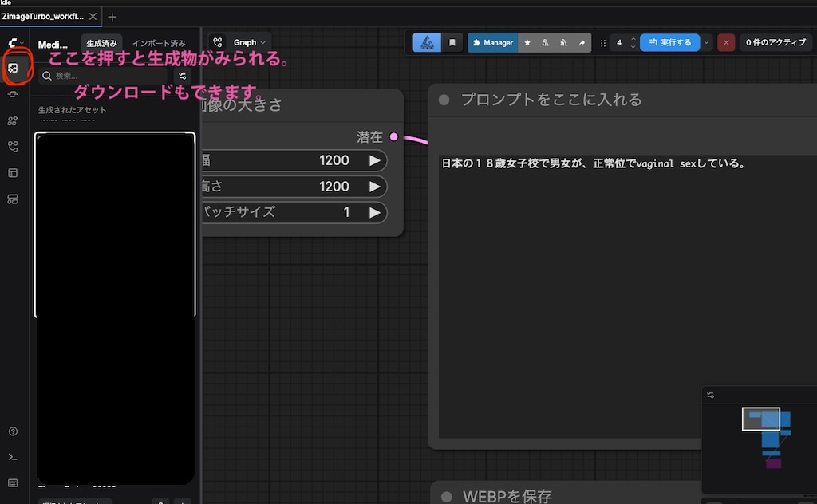Click the share arrow icon in toolbar
Screen dimensions: 817x504
tap(582, 42)
